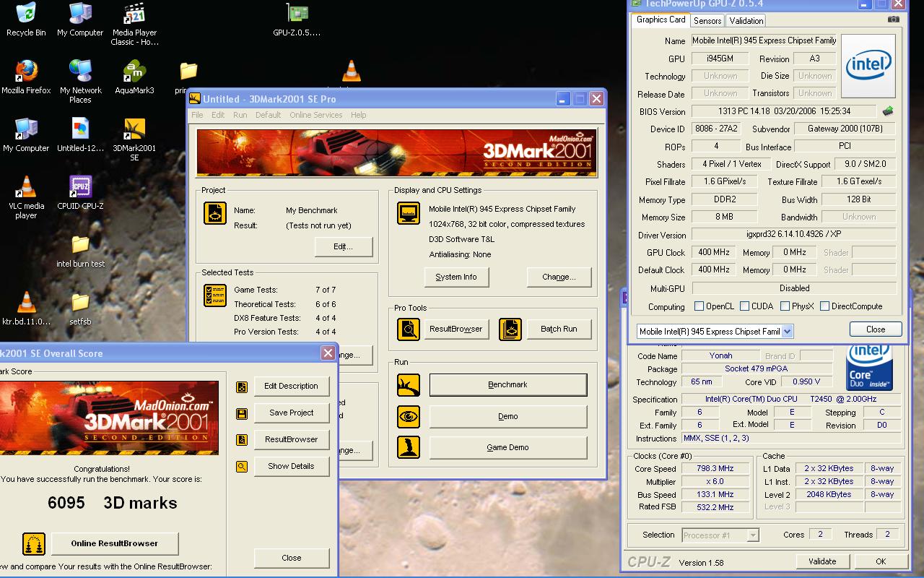Screen dimensions: 924x578
Task: Click BIOS save chip icon in GPU-Z
Action: tap(888, 111)
